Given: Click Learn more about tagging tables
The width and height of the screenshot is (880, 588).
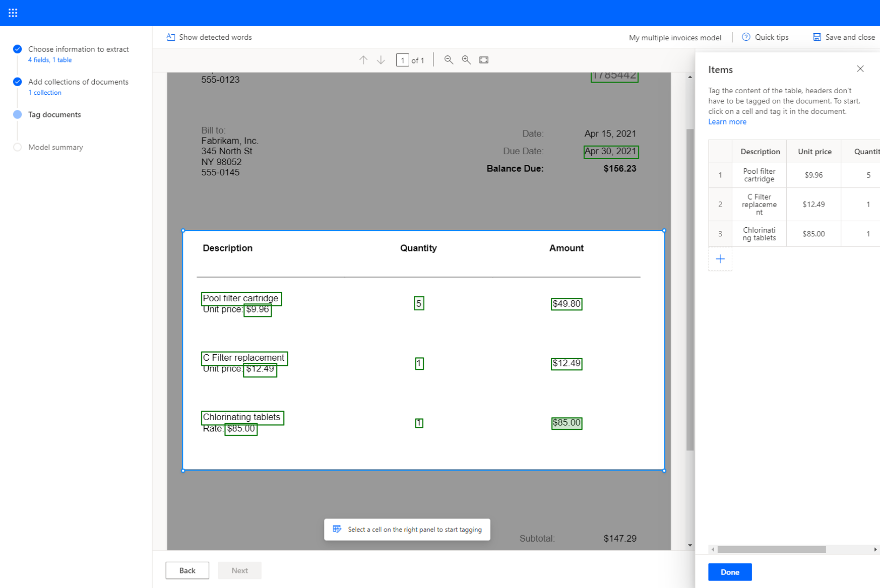Looking at the screenshot, I should [x=727, y=121].
